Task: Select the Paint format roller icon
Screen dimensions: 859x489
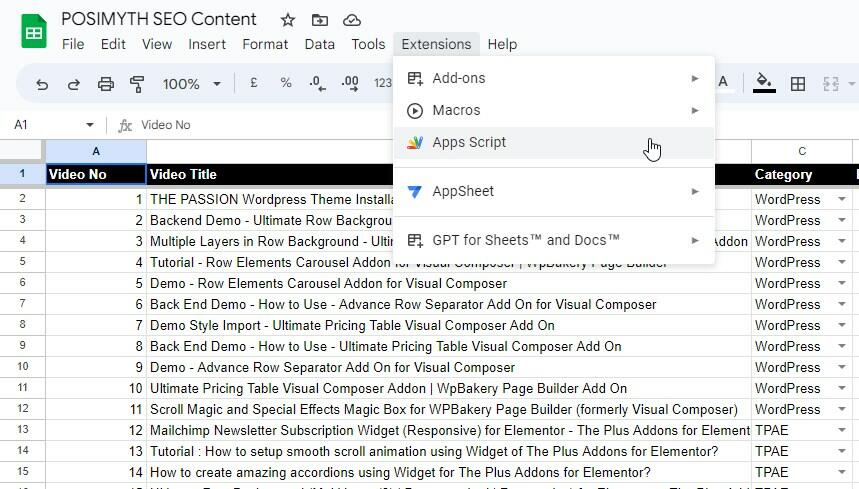Action: tap(137, 84)
